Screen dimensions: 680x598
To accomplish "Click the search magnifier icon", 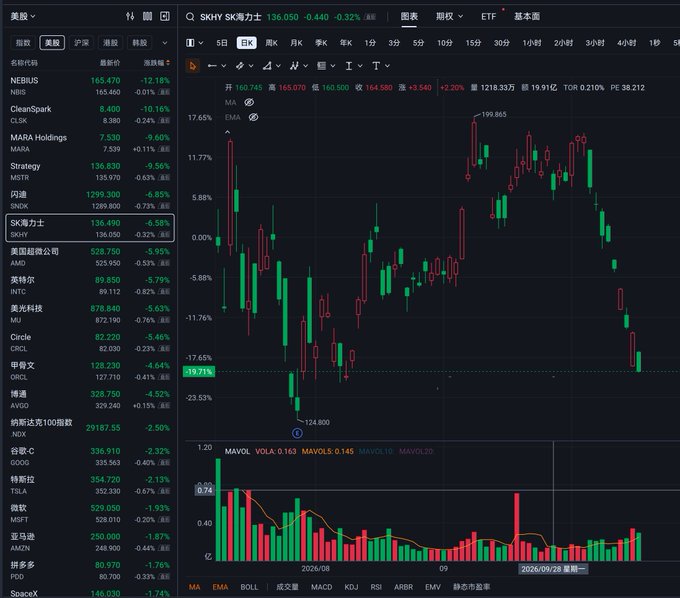I will [x=190, y=17].
